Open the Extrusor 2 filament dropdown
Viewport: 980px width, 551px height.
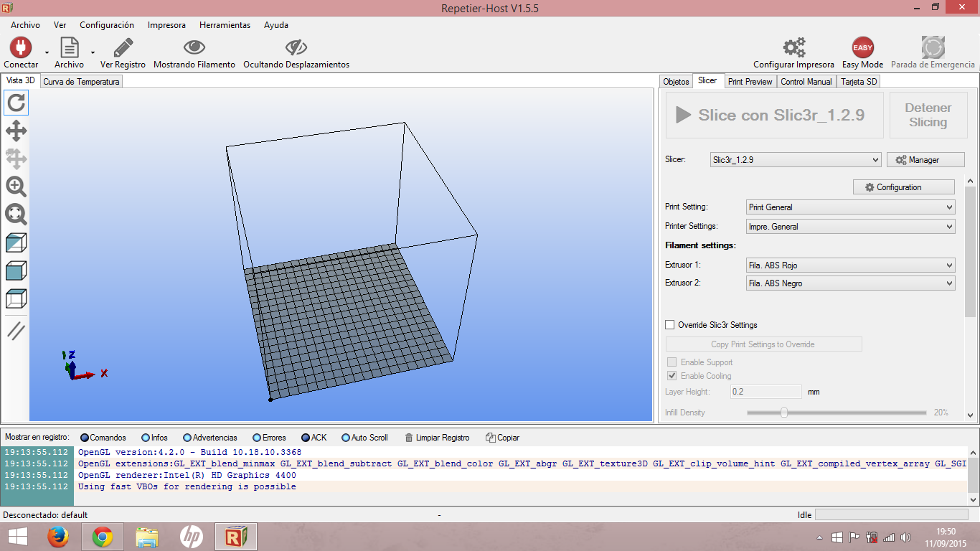pyautogui.click(x=851, y=283)
